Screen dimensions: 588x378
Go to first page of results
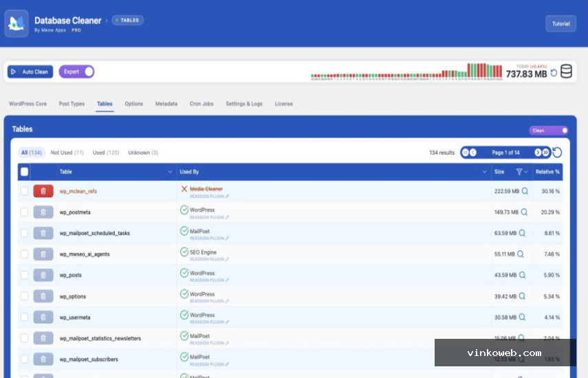point(466,153)
